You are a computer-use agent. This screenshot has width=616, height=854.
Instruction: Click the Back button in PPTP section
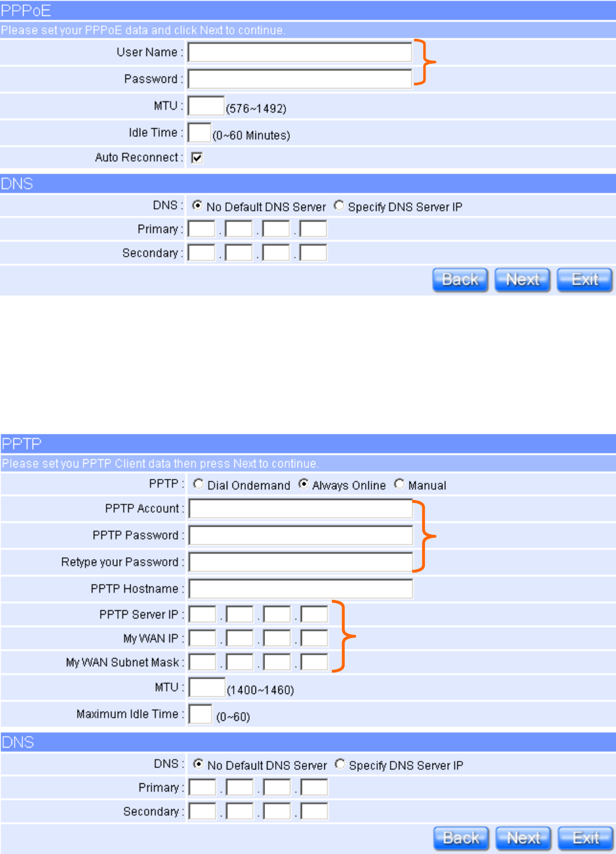coord(461,838)
